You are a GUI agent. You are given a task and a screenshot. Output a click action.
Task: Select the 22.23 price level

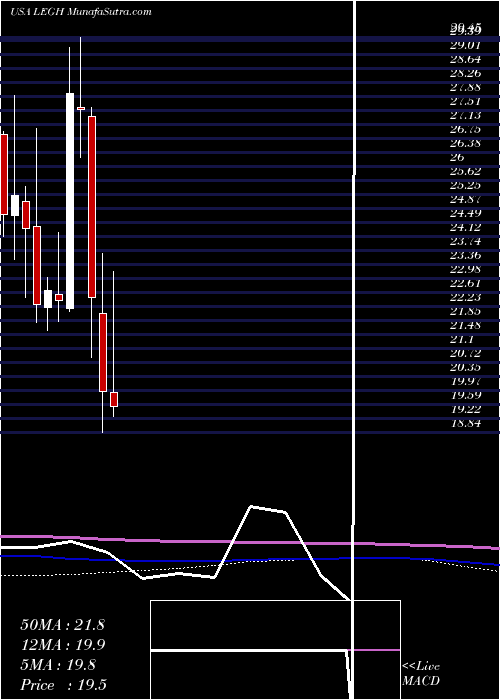[465, 297]
